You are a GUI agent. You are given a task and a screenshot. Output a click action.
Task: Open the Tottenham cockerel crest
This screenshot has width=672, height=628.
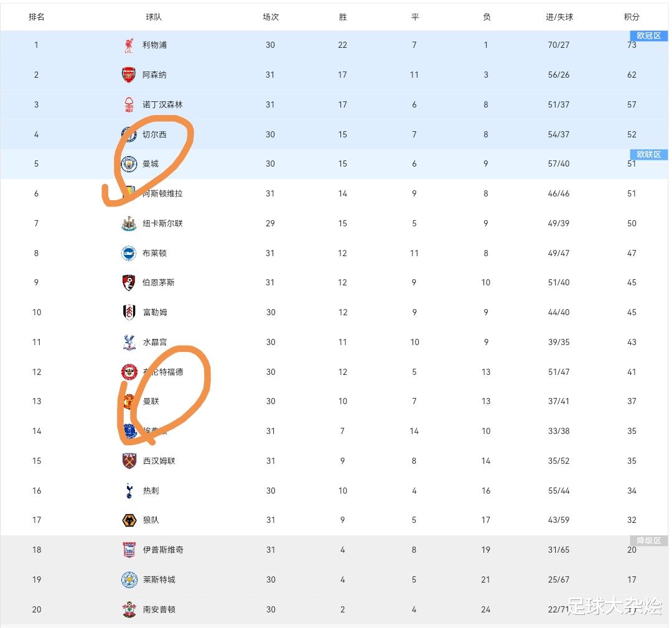click(x=129, y=491)
